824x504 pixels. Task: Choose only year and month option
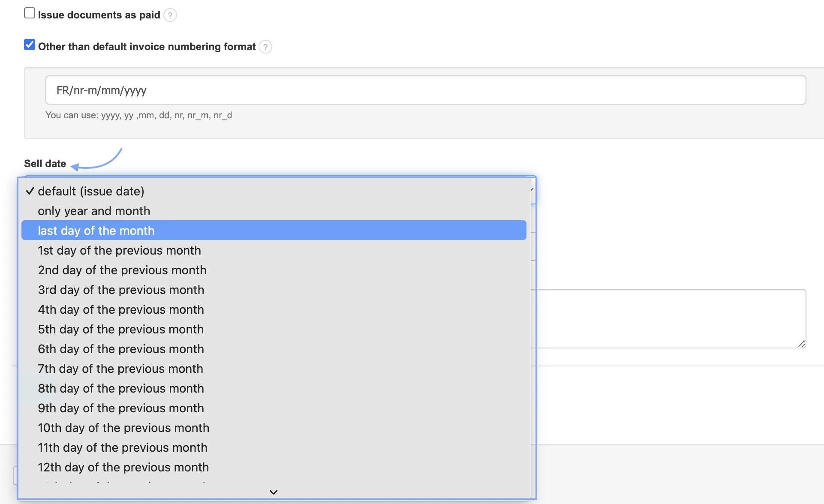point(94,211)
